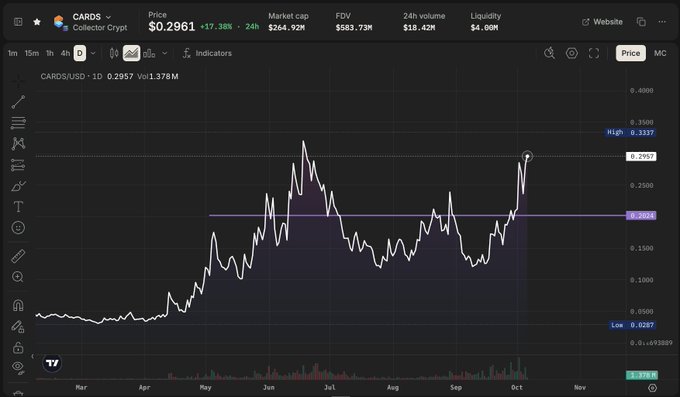Image resolution: width=680 pixels, height=397 pixels.
Task: Open the emoji icons tool
Action: point(18,228)
